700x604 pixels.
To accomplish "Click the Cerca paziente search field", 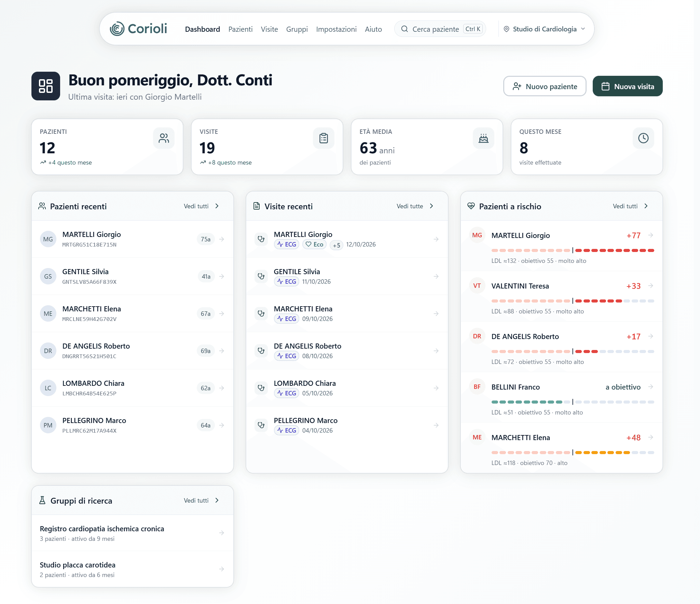I will (x=440, y=29).
